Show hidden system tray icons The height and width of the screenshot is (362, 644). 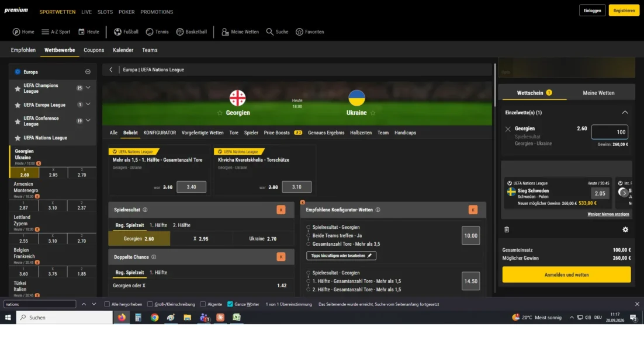[572, 317]
